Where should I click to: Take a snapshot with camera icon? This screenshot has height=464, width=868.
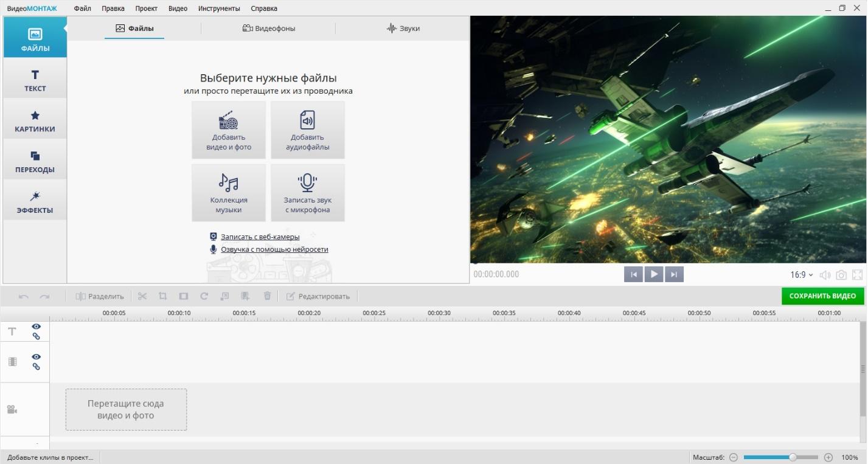(841, 275)
